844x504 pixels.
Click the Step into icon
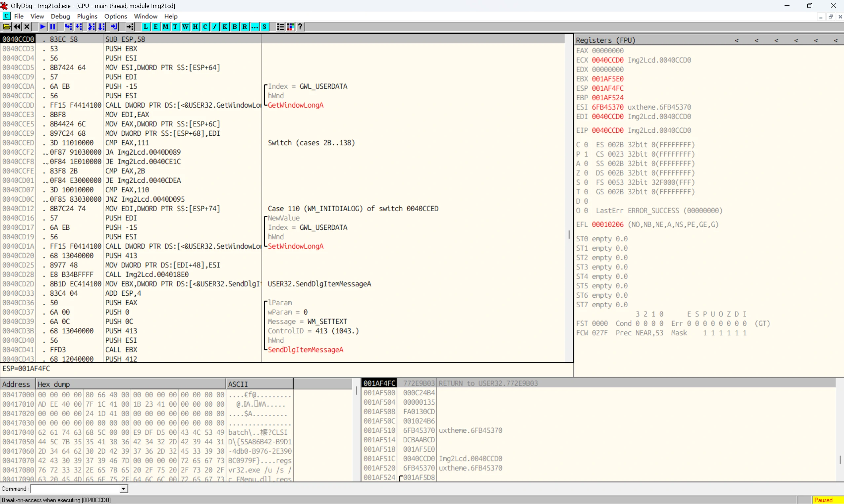(68, 27)
